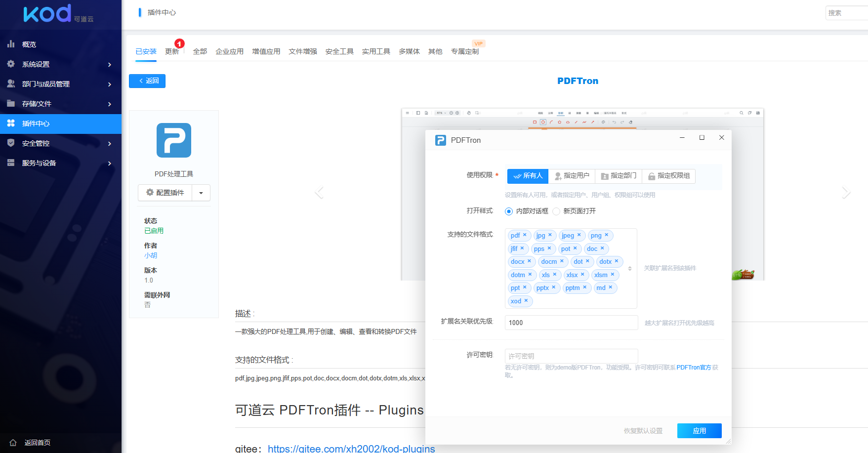This screenshot has width=868, height=453.
Task: Open the Overview bar chart icon
Action: coord(11,44)
